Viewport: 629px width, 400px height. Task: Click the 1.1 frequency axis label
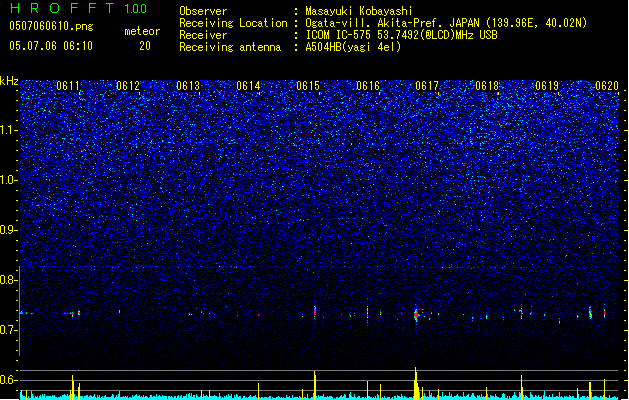coord(9,130)
